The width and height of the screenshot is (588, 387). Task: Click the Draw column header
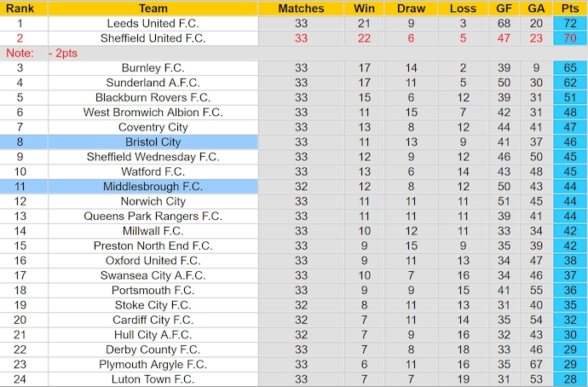pyautogui.click(x=412, y=9)
